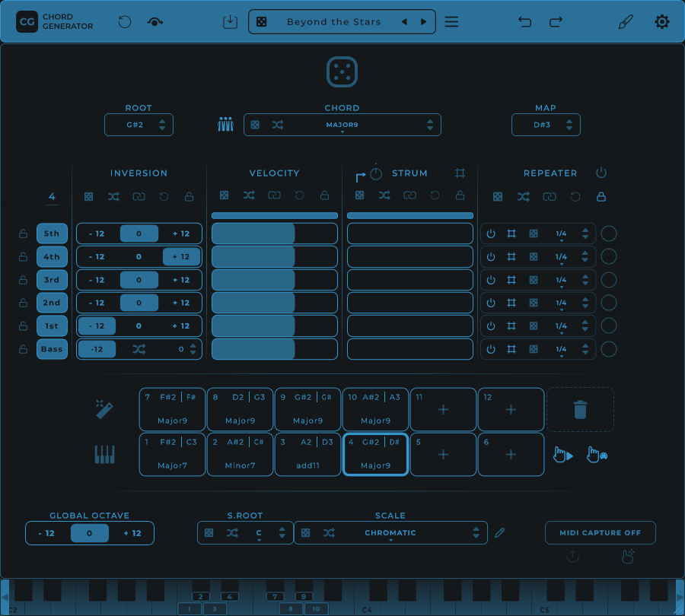Viewport: 685px width, 616px height.
Task: Select next preset arrow
Action: [424, 22]
